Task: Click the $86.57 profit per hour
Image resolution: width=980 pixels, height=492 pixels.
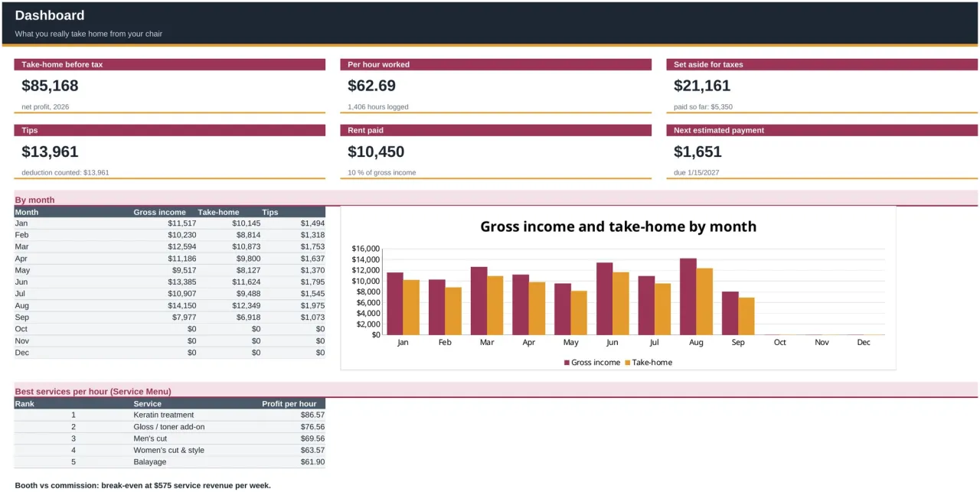Action: (312, 415)
